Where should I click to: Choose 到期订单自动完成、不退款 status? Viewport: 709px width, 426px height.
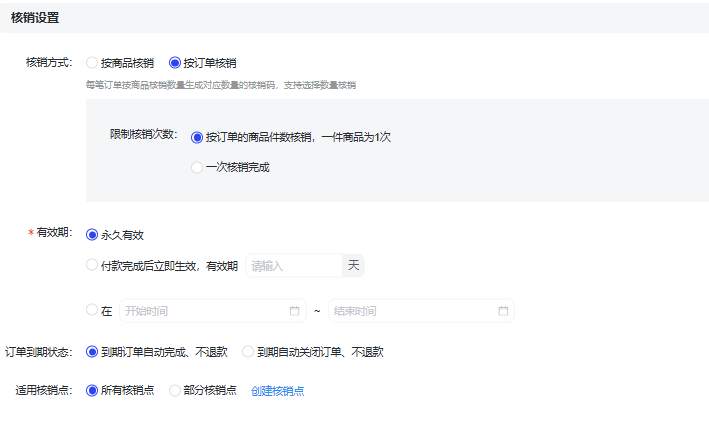click(93, 352)
